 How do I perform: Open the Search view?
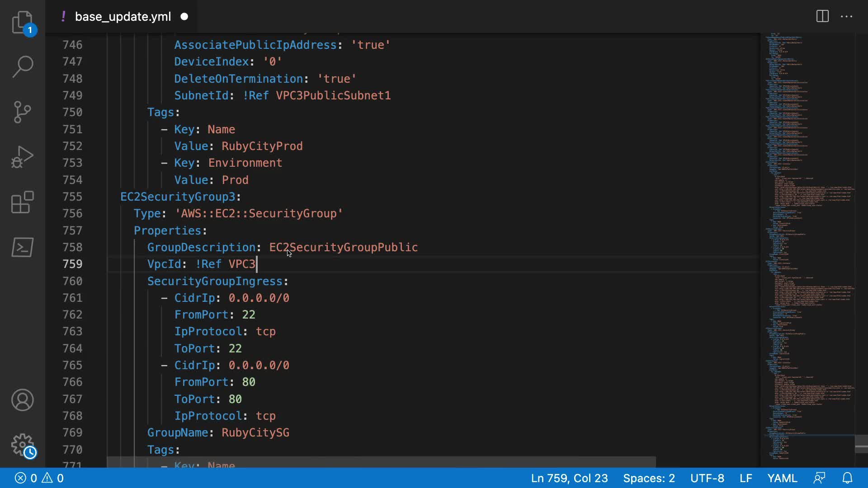coord(22,66)
